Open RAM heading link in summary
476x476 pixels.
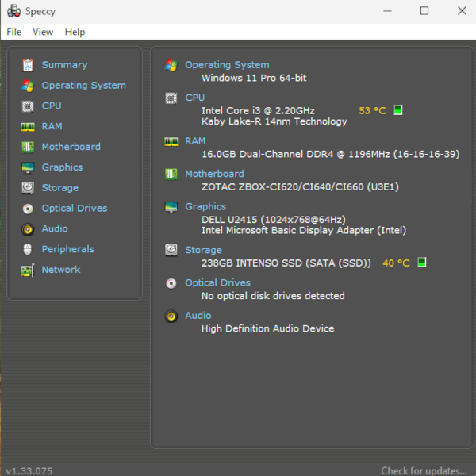[195, 141]
